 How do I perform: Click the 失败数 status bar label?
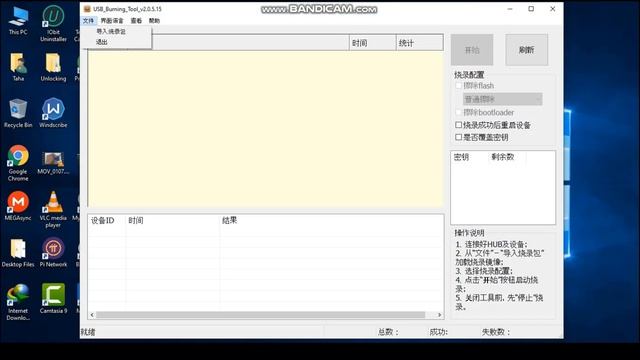496,332
